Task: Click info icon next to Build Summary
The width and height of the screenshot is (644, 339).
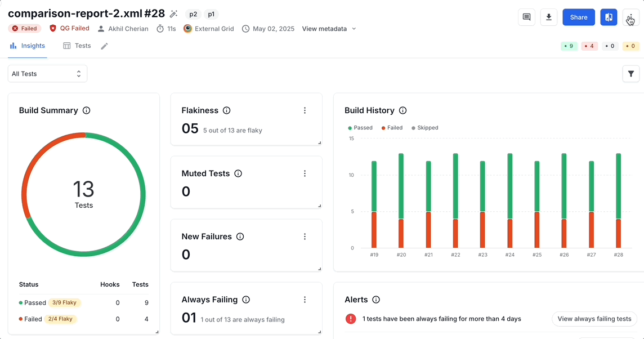Action: (87, 110)
